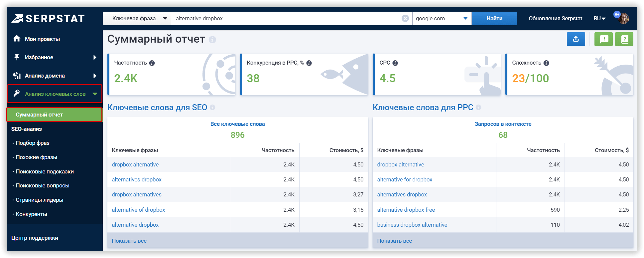The height and width of the screenshot is (258, 644).
Task: Click the keyword search input field
Action: coord(286,18)
